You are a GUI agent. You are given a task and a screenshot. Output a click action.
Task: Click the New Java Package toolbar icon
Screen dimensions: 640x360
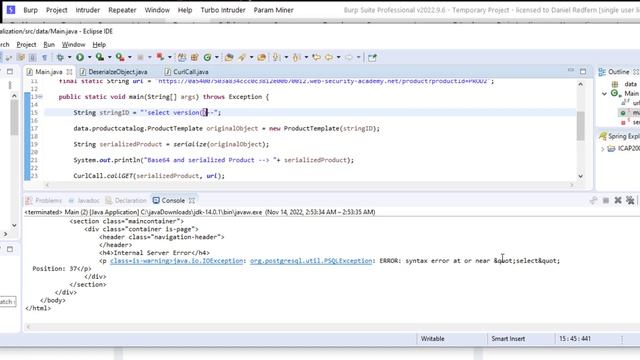coord(195,58)
